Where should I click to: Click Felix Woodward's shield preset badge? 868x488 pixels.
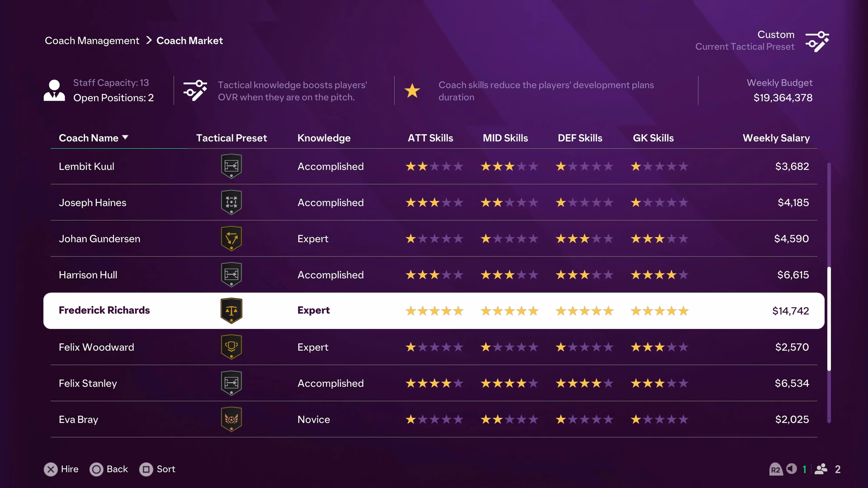[231, 347]
